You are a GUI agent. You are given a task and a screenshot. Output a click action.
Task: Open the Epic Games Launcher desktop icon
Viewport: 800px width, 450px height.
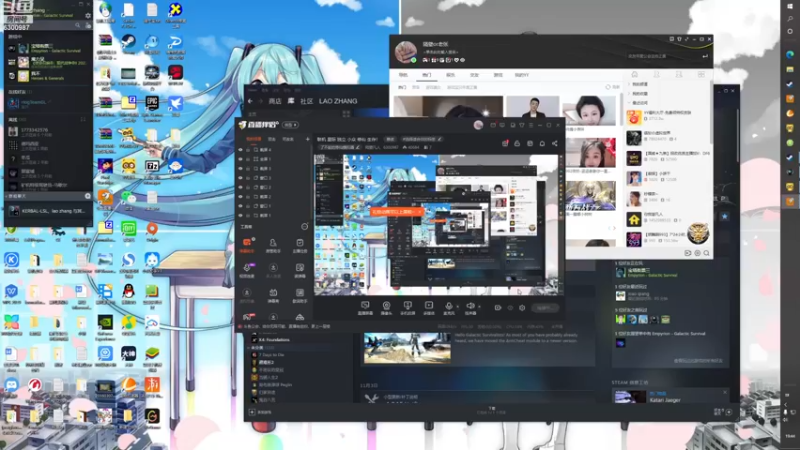pyautogui.click(x=152, y=104)
